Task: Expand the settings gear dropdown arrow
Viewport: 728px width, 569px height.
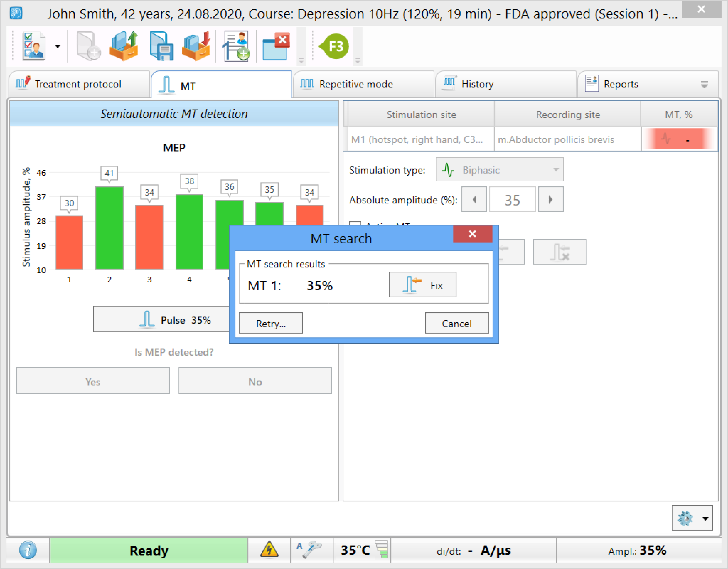Action: click(705, 518)
